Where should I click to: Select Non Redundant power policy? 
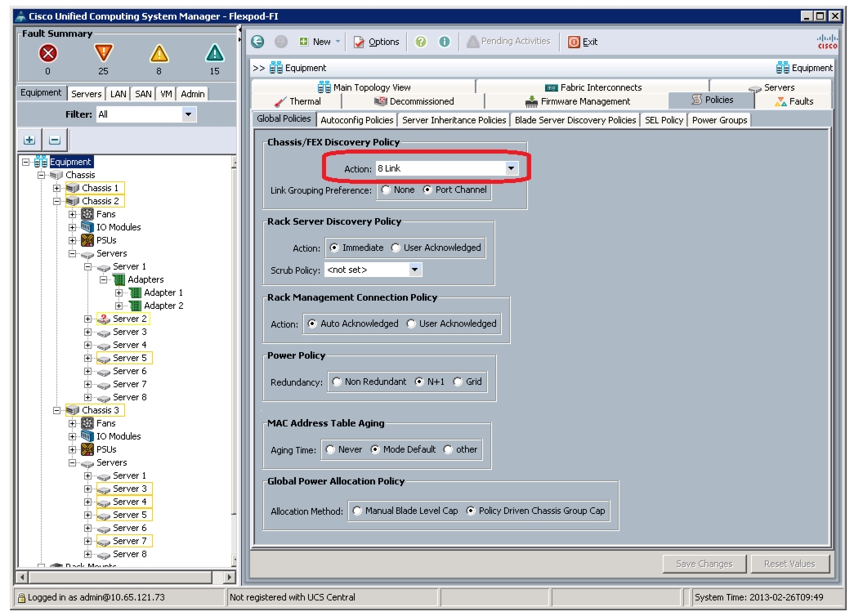[x=337, y=382]
